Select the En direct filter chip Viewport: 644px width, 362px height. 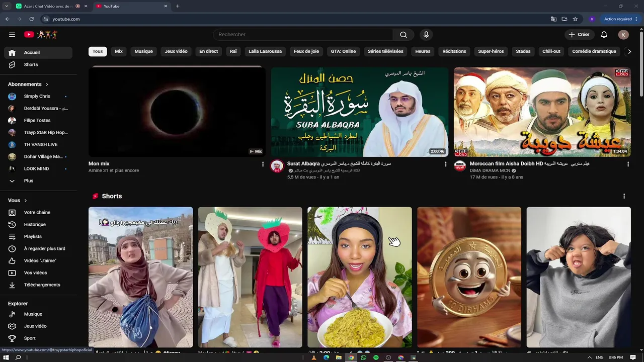coord(209,51)
